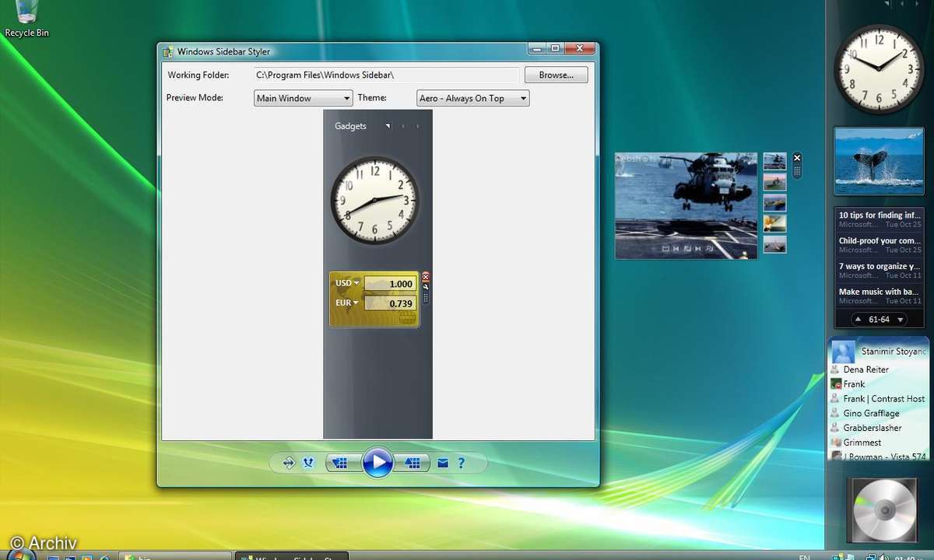The image size is (934, 560).
Task: Select contact Dena Reiter
Action: [866, 369]
